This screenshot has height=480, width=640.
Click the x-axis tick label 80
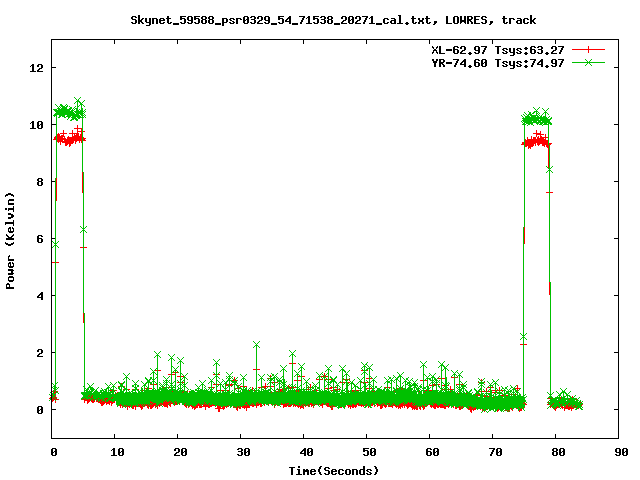pyautogui.click(x=558, y=452)
